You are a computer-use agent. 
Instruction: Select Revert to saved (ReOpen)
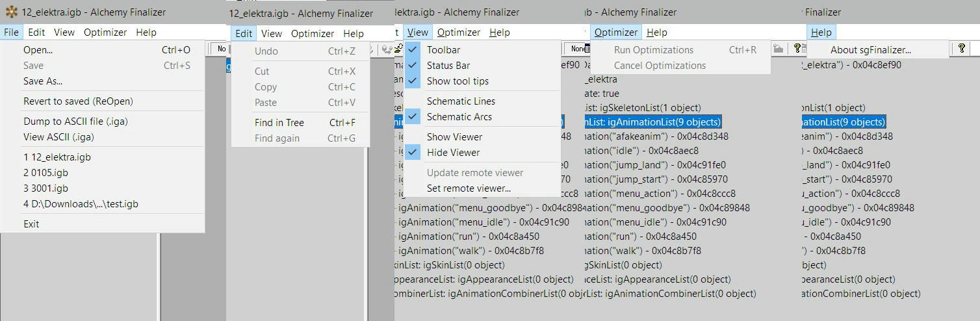[103, 101]
